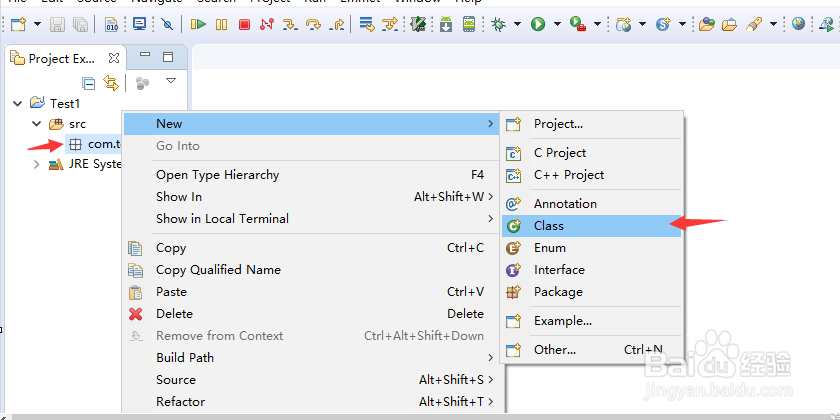
Task: Click the green Resume icon in toolbar
Action: point(199,24)
